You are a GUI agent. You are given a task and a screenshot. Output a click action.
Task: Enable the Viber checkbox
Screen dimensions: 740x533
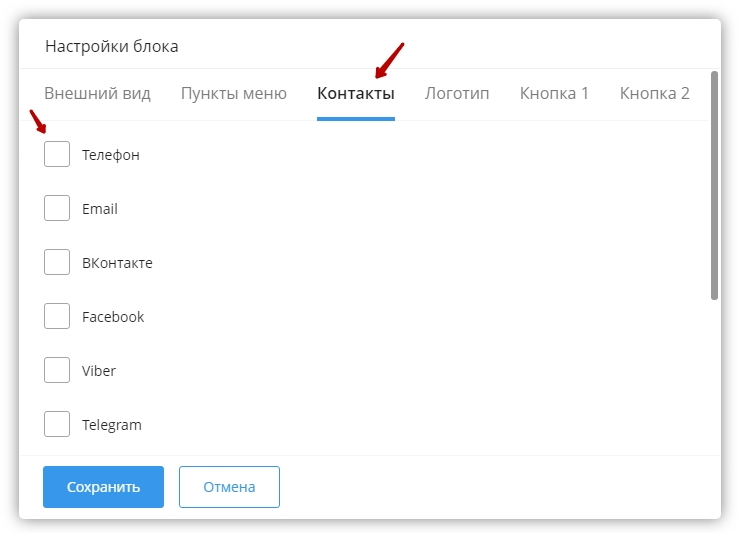(x=57, y=370)
